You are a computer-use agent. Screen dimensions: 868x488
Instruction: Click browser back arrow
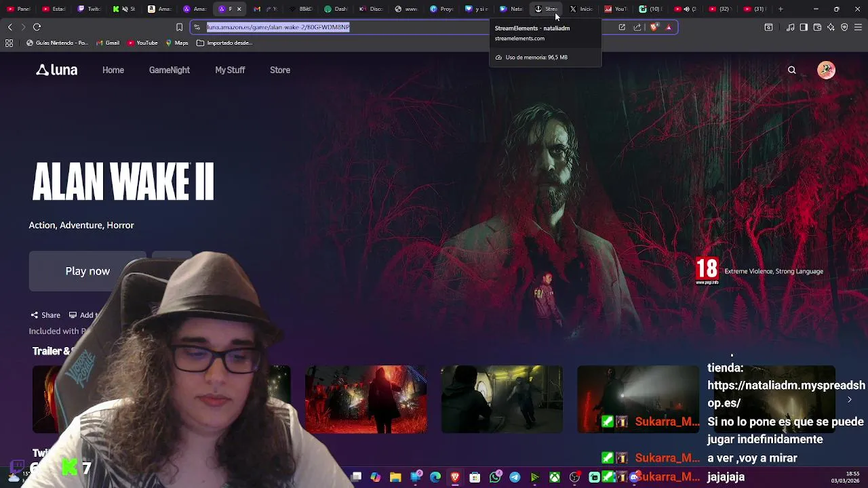coord(9,27)
